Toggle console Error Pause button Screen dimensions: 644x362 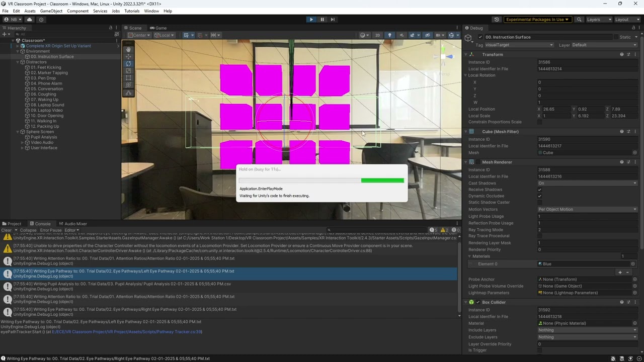pos(51,230)
